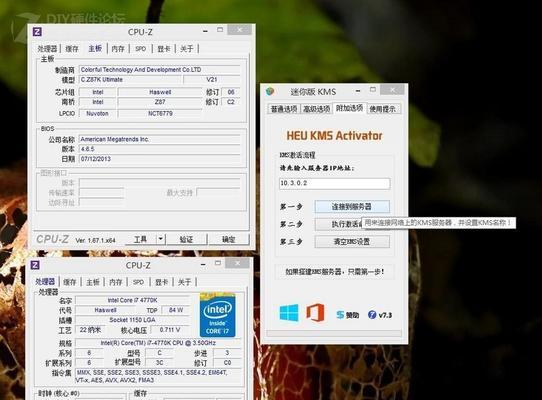The image size is (542, 400).
Task: Click the Intel Core i7 badge
Action: [x=217, y=315]
